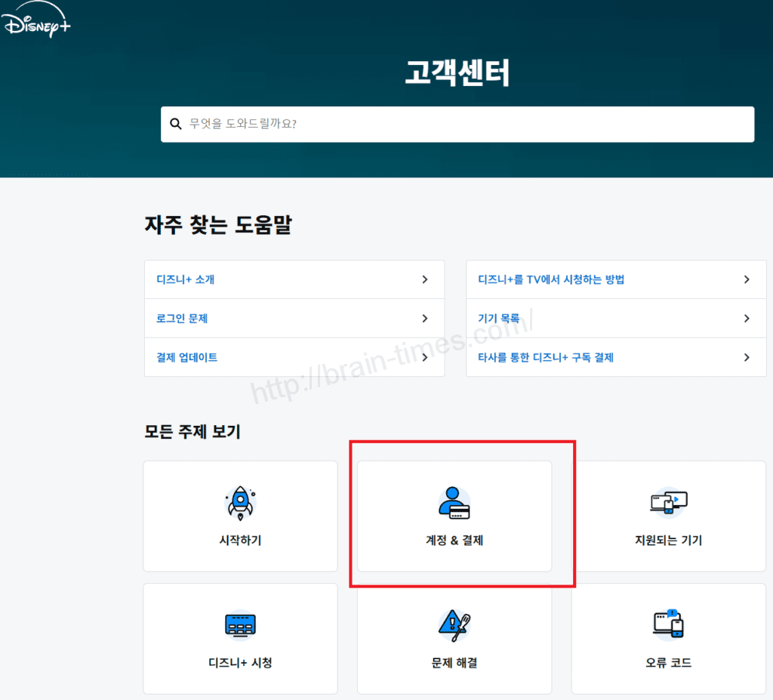Image resolution: width=773 pixels, height=700 pixels.
Task: Select the 오류 코드 topic card label
Action: coord(669,663)
